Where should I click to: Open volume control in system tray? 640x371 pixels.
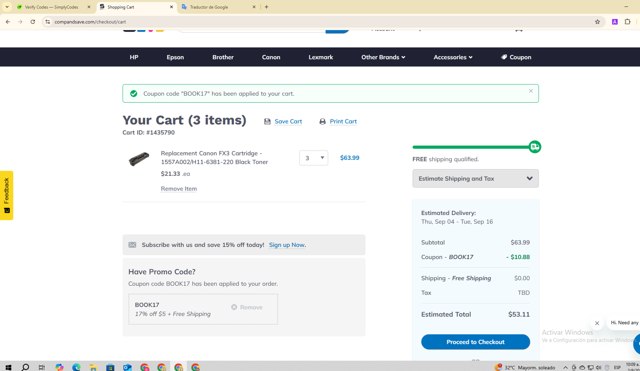point(598,367)
